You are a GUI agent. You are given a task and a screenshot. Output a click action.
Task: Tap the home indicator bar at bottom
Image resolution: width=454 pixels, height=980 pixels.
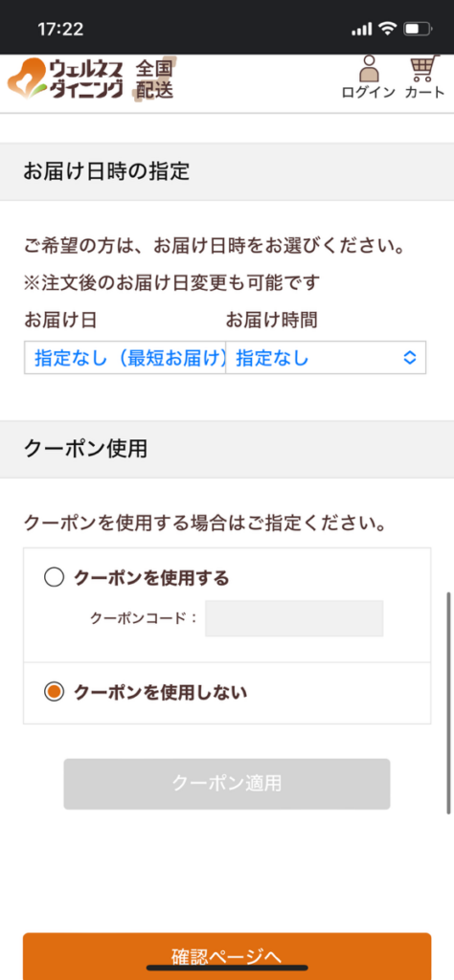(x=227, y=968)
